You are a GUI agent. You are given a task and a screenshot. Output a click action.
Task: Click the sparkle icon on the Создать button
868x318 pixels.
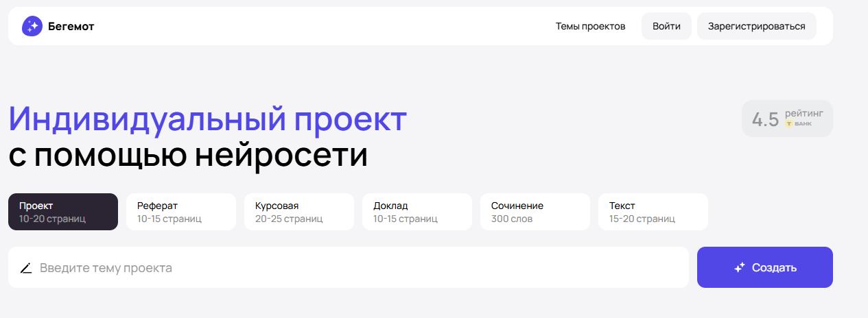click(739, 268)
